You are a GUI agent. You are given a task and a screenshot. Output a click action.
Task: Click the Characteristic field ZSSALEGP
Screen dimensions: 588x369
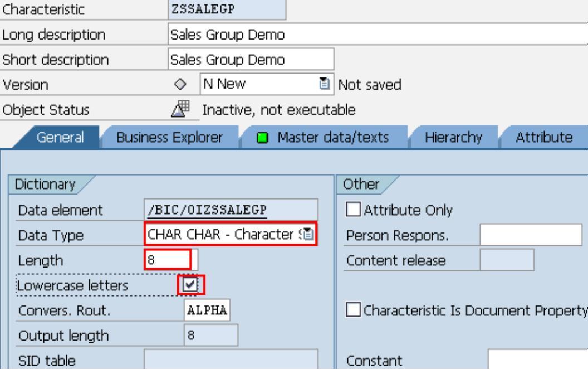tap(227, 9)
